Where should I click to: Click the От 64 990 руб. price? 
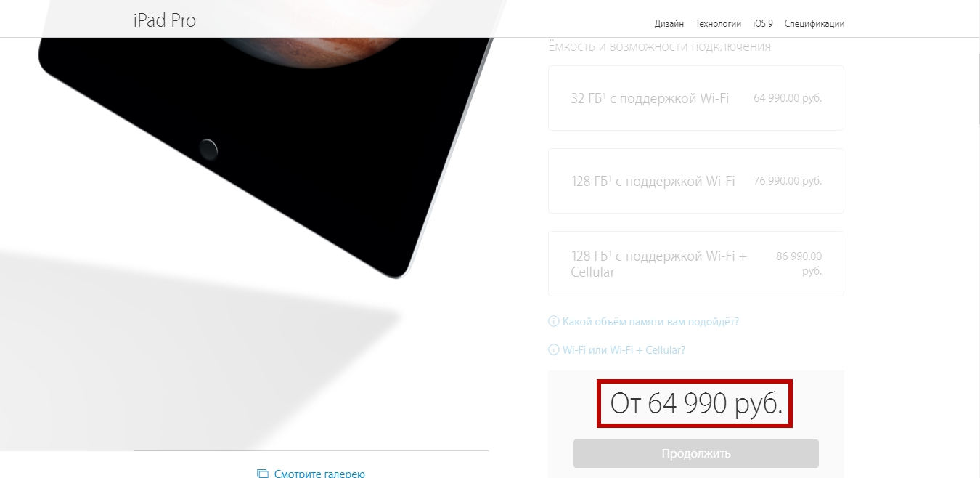696,403
